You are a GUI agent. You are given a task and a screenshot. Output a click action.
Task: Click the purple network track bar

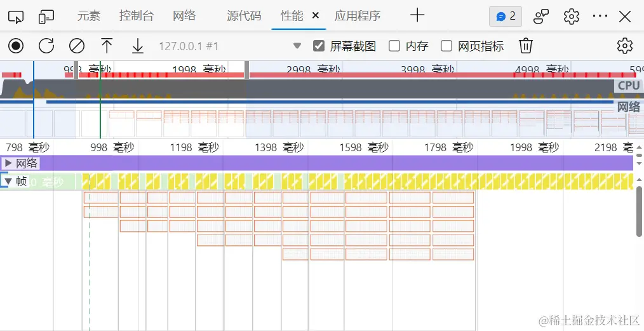point(316,163)
